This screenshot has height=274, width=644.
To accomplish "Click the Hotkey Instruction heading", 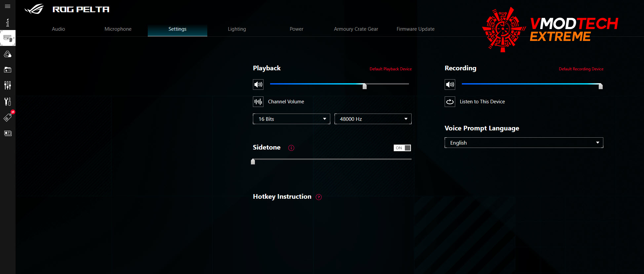I will click(x=282, y=197).
